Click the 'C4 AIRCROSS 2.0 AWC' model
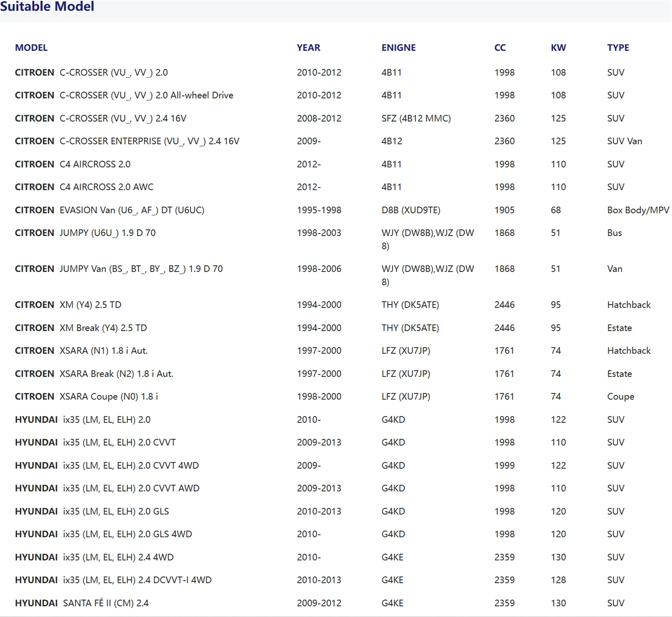Screen dimensions: 672x617 pyautogui.click(x=106, y=187)
